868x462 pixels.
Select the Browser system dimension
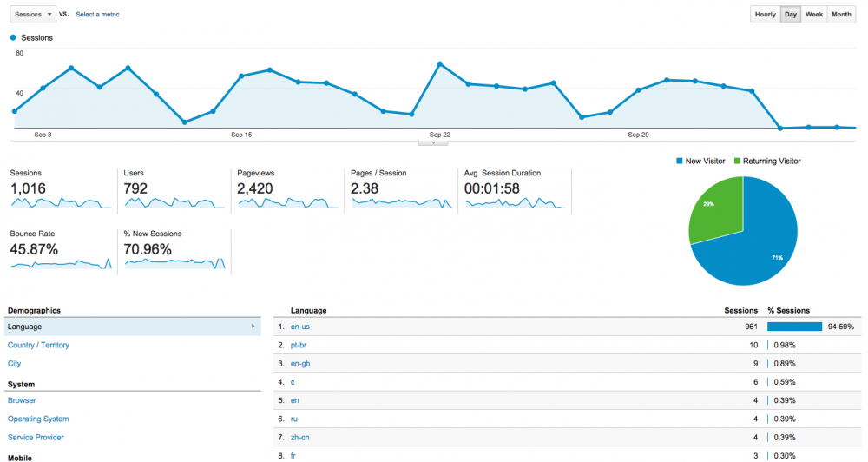pos(22,400)
